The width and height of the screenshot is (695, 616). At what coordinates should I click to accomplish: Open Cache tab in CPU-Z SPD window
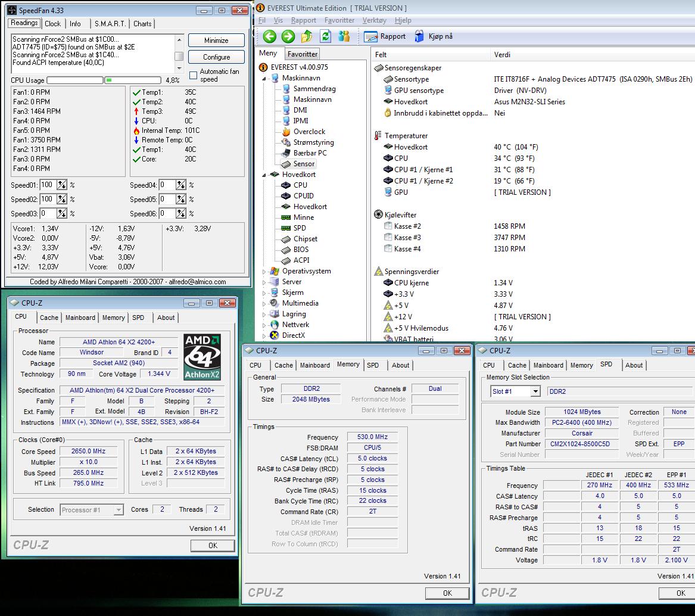pyautogui.click(x=517, y=365)
